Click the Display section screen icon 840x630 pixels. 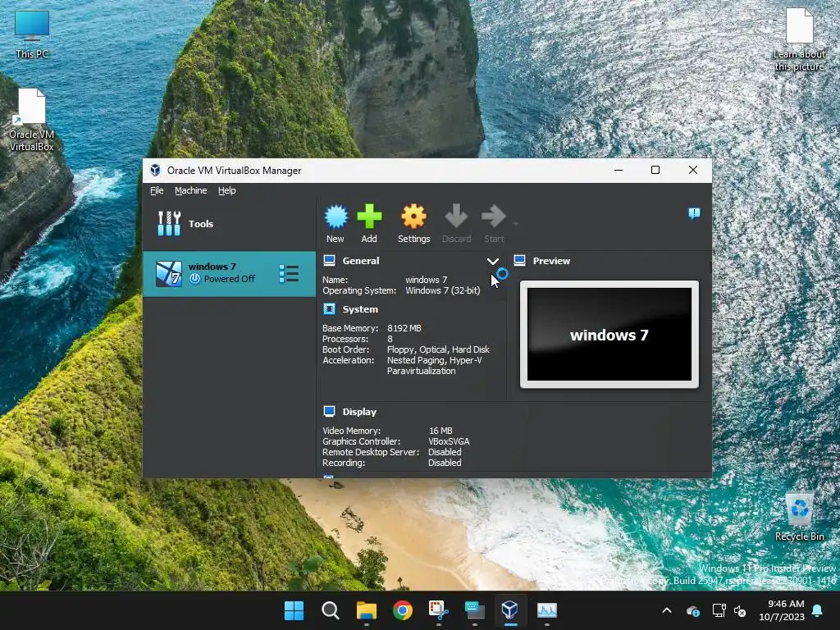coord(330,412)
